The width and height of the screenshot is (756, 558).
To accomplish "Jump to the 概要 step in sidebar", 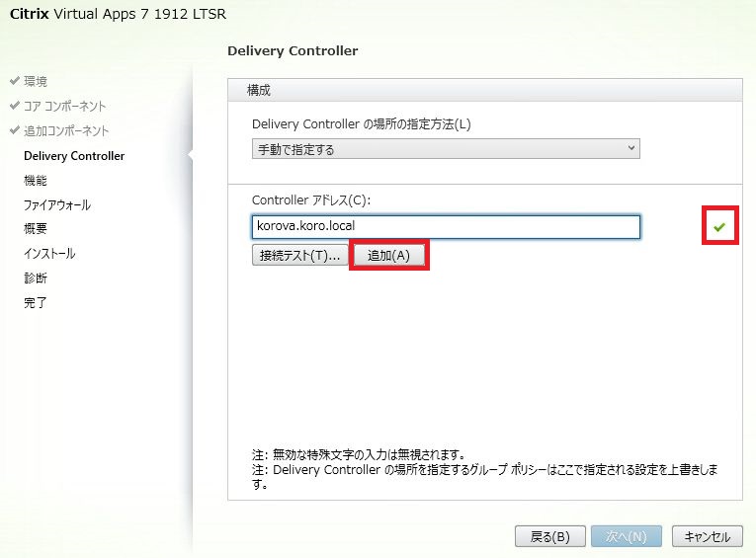I will [36, 229].
